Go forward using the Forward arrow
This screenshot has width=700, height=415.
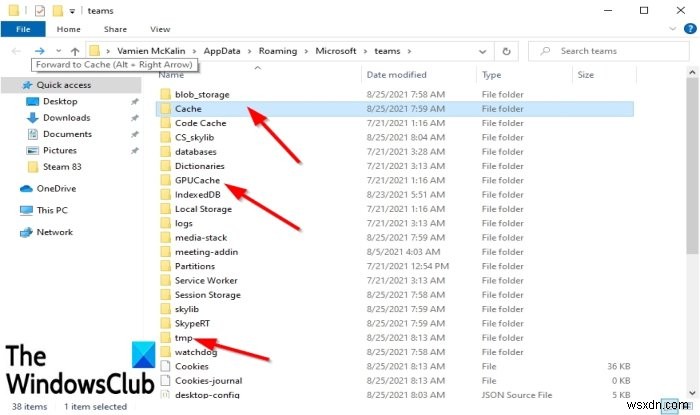pos(39,51)
